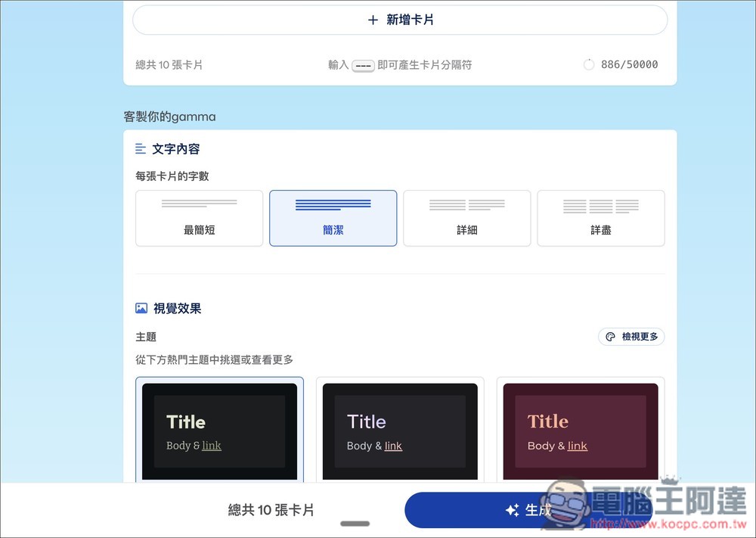Select the 詳細 text length option

(466, 218)
